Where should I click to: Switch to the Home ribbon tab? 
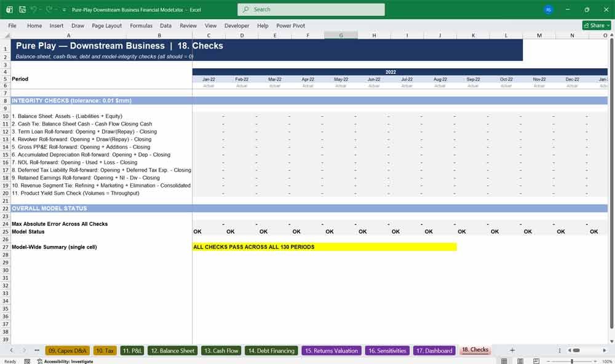(x=34, y=25)
